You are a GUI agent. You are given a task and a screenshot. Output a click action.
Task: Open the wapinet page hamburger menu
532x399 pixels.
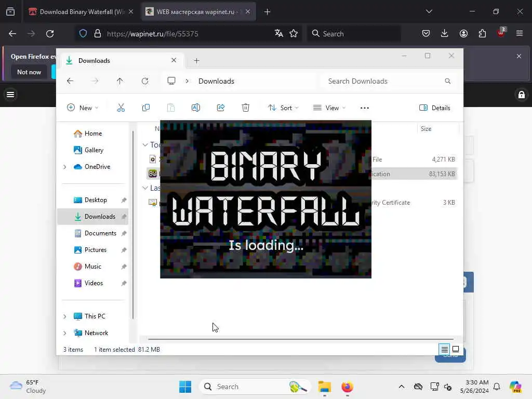click(x=10, y=95)
